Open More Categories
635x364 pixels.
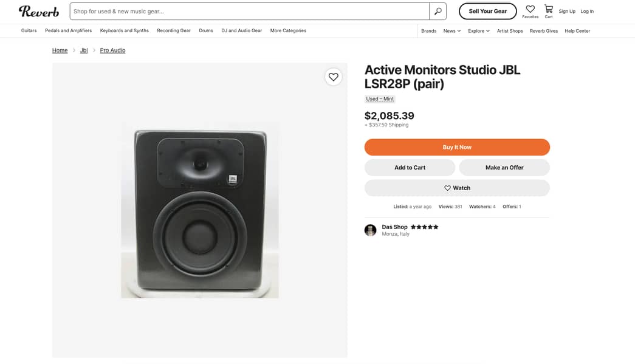pyautogui.click(x=287, y=30)
